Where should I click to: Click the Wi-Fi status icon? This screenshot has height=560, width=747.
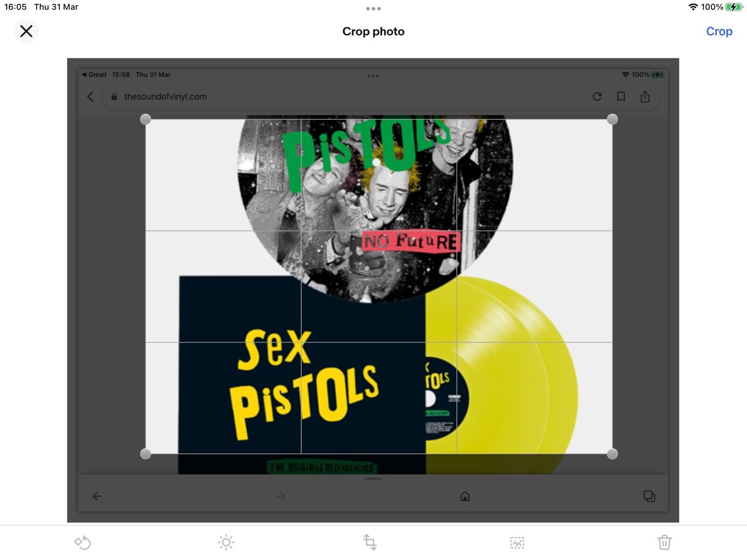pyautogui.click(x=693, y=7)
